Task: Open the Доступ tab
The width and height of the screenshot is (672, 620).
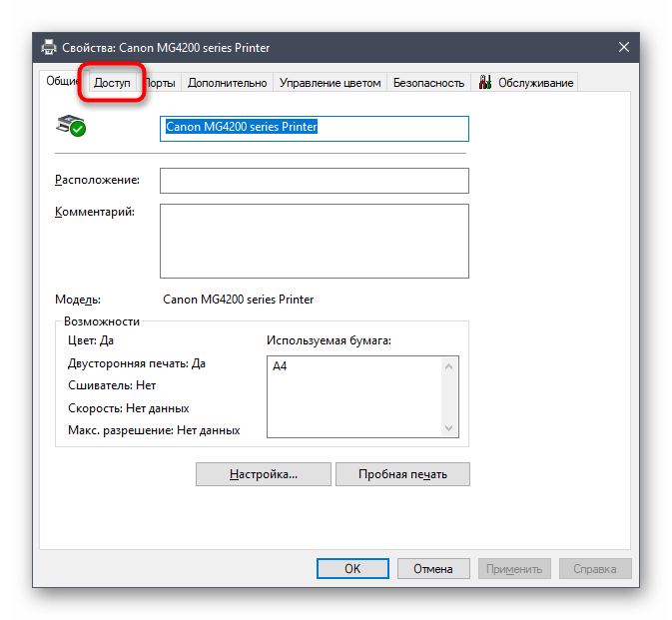Action: (112, 83)
